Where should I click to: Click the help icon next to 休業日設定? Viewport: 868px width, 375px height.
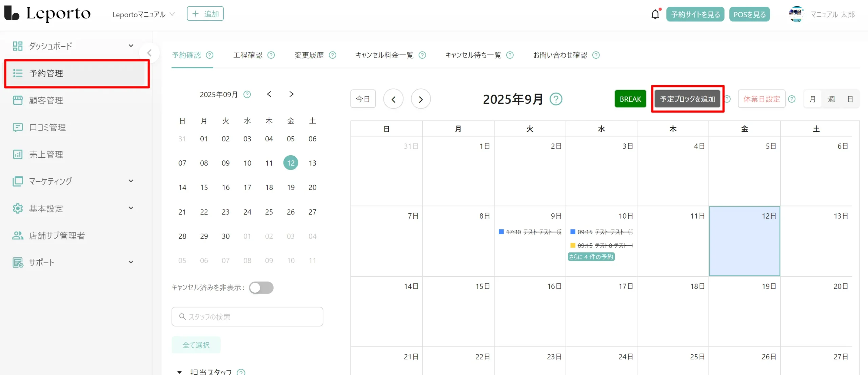(x=792, y=99)
